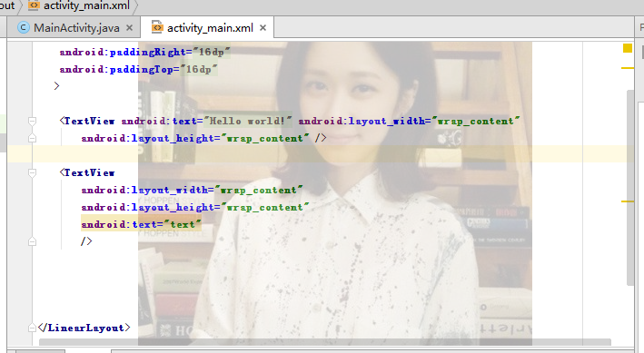Screen dimensions: 644x353
Task: Click the XML file icon in breadcrumb bar
Action: (34, 5)
